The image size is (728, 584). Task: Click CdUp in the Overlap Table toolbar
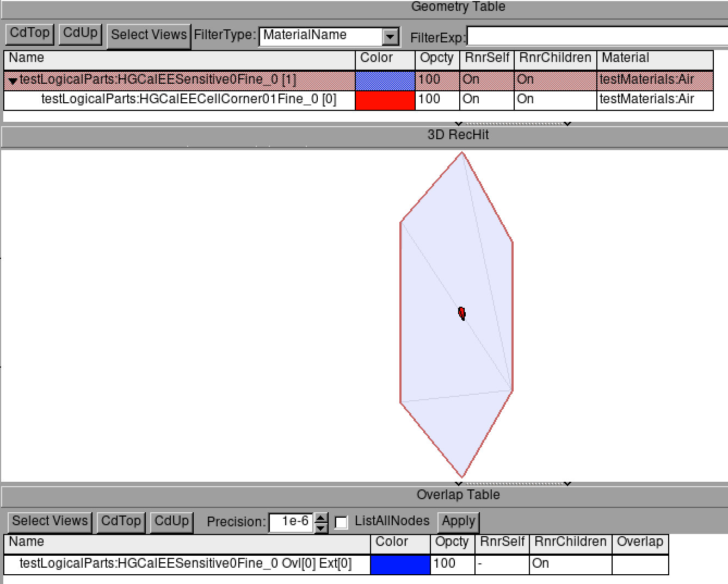click(171, 521)
